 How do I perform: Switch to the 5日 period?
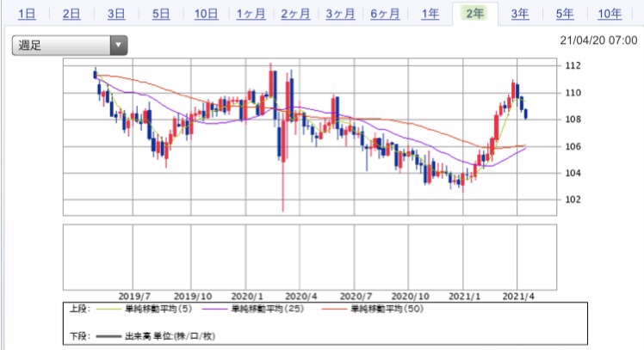point(161,14)
